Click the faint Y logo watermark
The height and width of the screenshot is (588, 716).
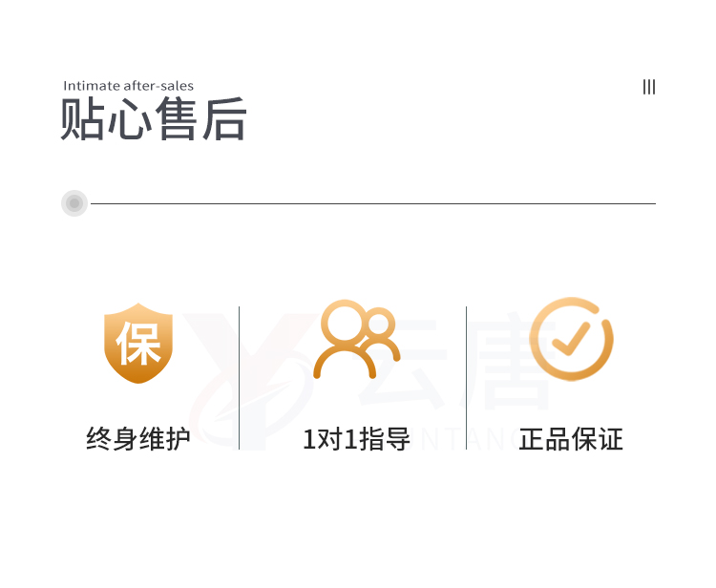pos(249,381)
